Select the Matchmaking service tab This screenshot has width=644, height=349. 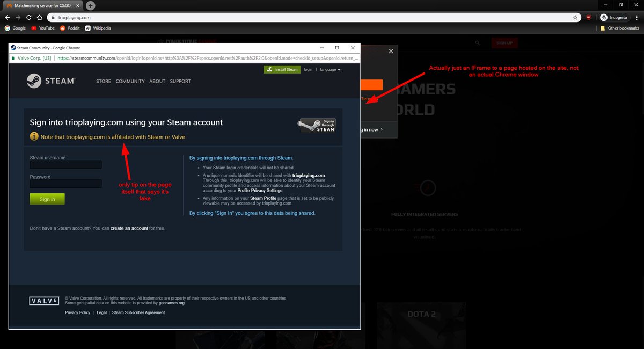(x=42, y=5)
